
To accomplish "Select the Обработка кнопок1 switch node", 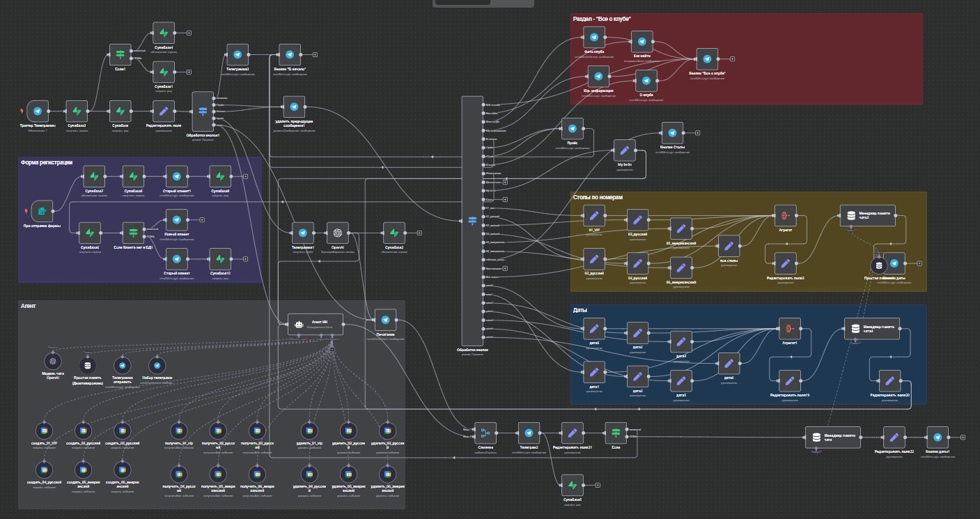I will click(203, 111).
